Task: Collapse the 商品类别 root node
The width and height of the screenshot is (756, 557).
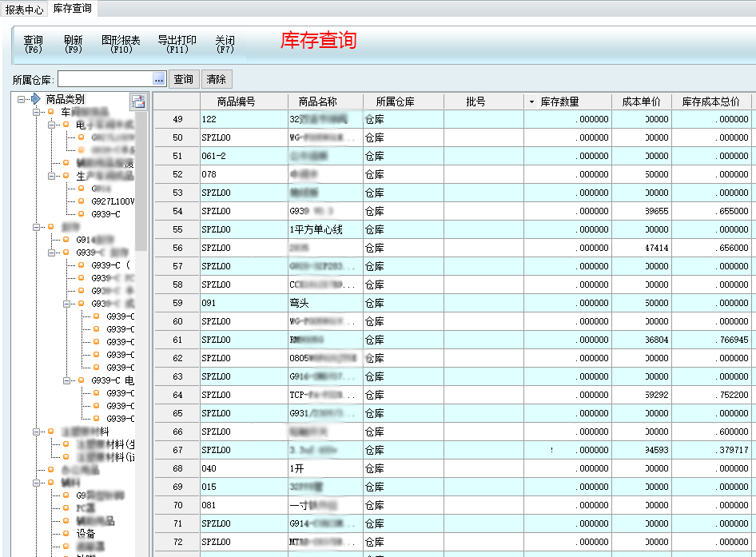Action: pos(21,99)
